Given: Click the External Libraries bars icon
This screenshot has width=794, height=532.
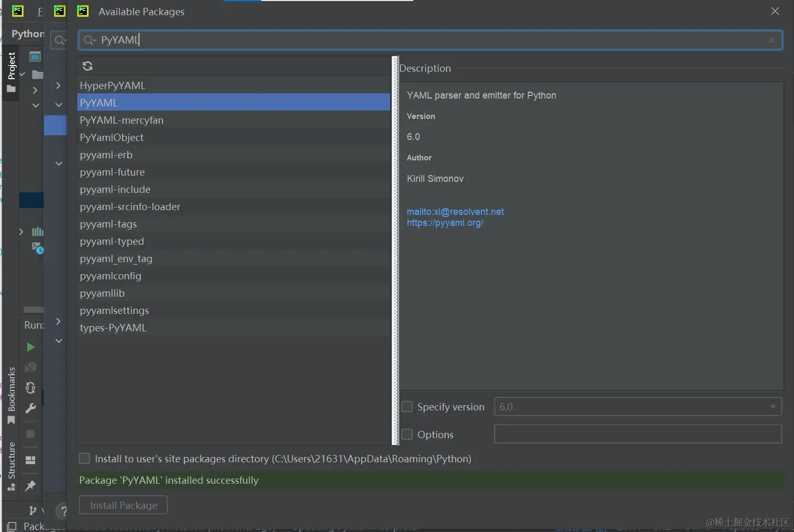Looking at the screenshot, I should click(x=37, y=232).
